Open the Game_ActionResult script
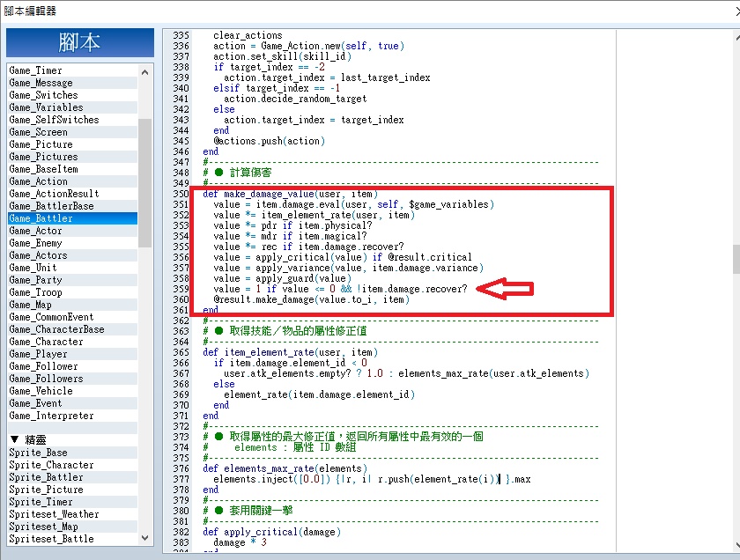The image size is (740, 560). point(72,194)
